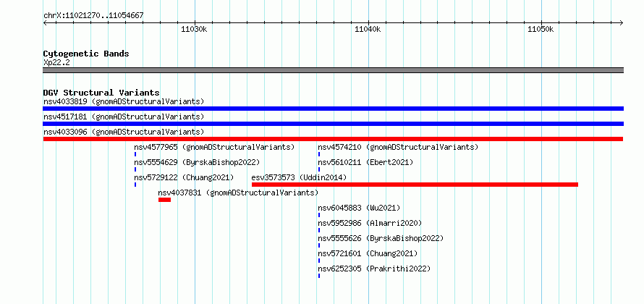Click the 11030k ruler label
The height and width of the screenshot is (304, 644).
pyautogui.click(x=194, y=29)
